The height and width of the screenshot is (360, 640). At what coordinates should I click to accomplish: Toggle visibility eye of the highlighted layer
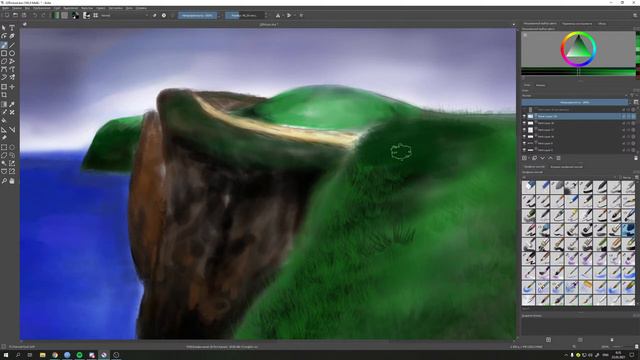coord(524,116)
